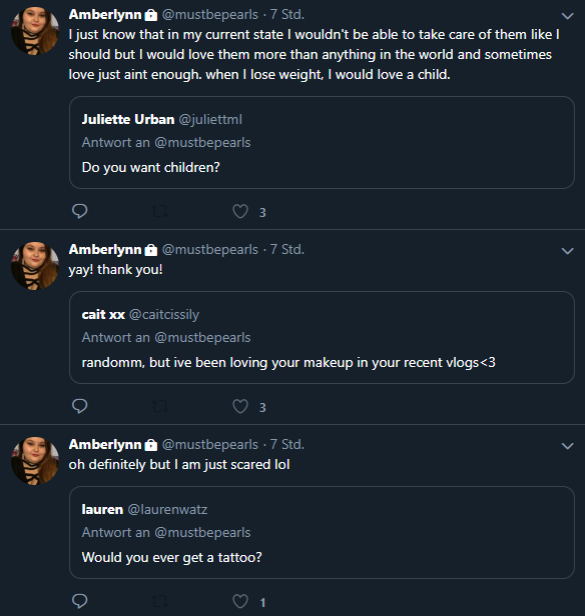The width and height of the screenshot is (585, 616).
Task: Like the tweet about wanting a child
Action: pos(240,211)
